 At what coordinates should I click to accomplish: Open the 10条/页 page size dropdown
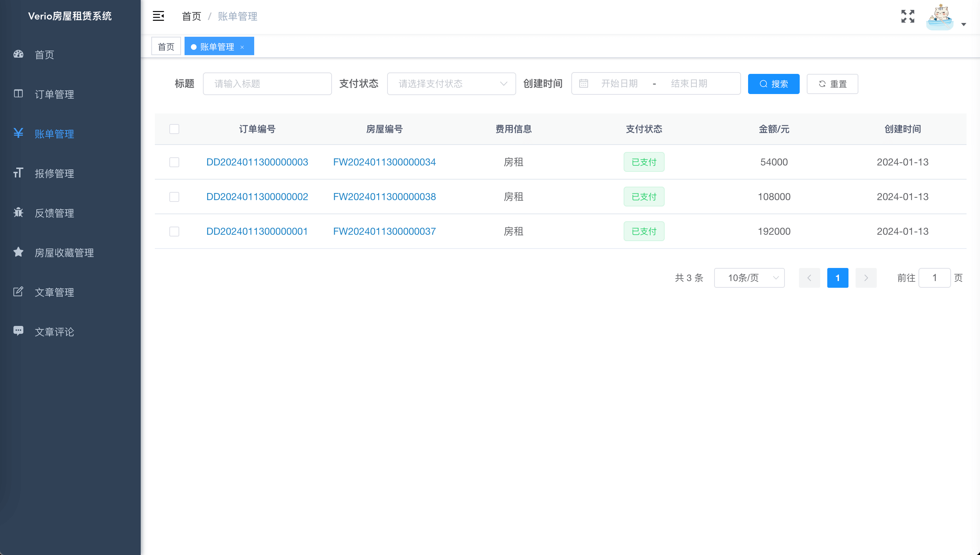point(749,278)
